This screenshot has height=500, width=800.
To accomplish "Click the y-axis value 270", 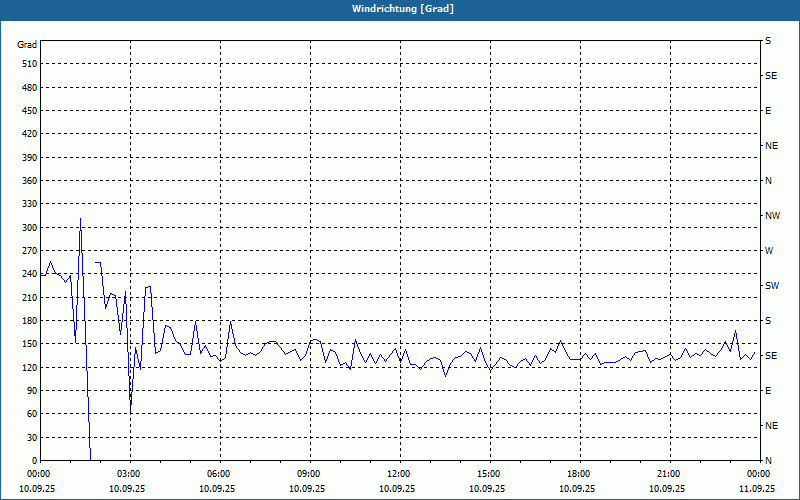I will (30, 251).
